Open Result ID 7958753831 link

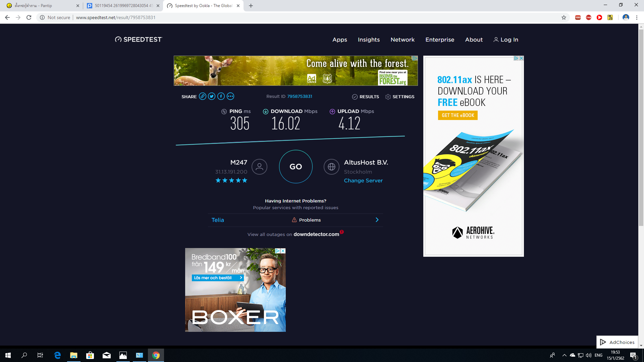[x=300, y=96]
